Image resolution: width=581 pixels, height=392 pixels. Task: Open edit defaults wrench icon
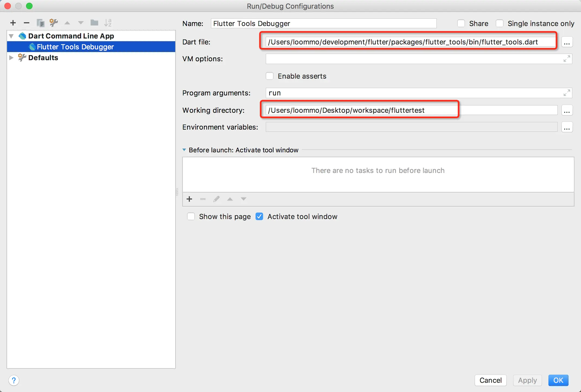[54, 23]
